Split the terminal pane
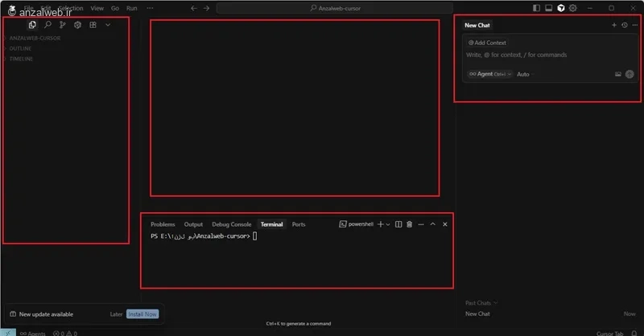This screenshot has width=644, height=336. click(398, 224)
